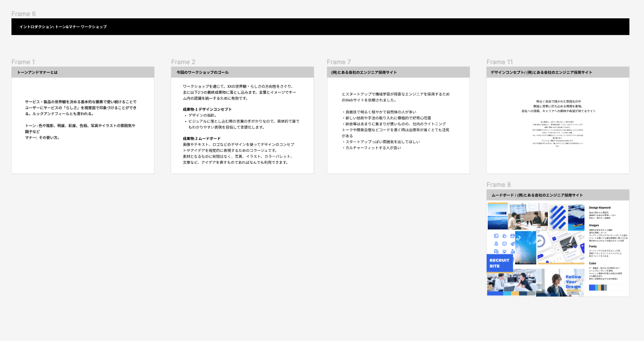
Task: Select the Frame 6 label
Action: [23, 14]
